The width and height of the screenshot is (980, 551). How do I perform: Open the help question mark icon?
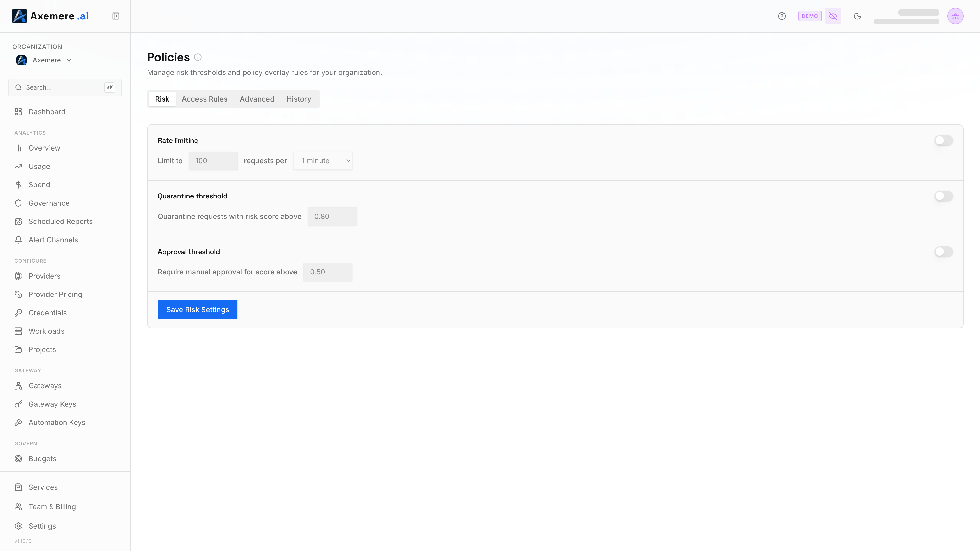(x=782, y=16)
